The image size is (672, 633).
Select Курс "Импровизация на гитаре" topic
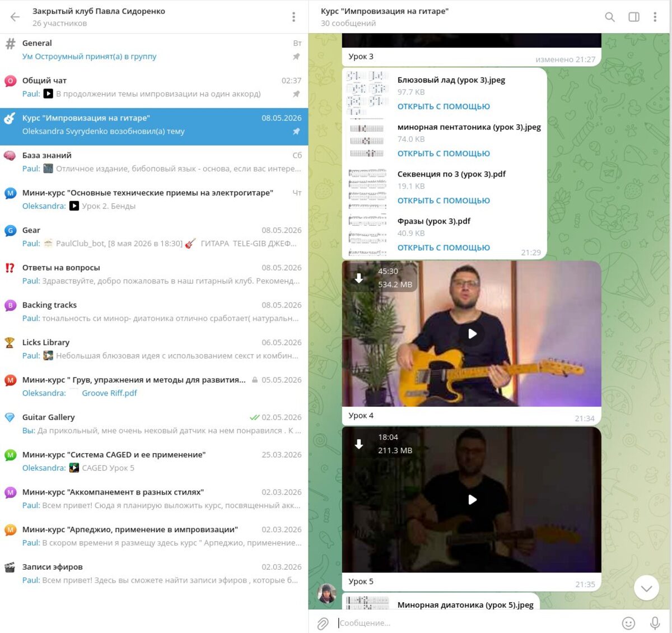tap(154, 127)
